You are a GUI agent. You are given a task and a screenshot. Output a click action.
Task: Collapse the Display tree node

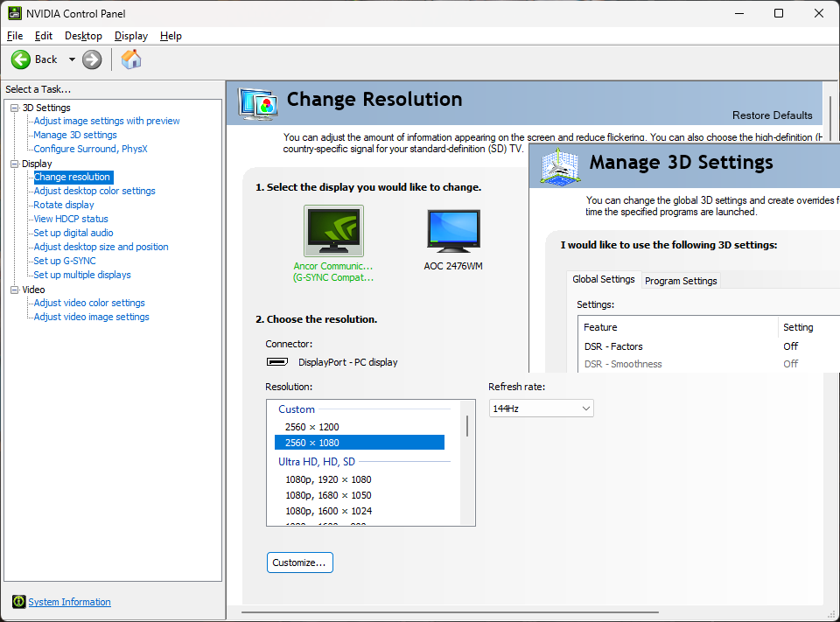[x=15, y=164]
